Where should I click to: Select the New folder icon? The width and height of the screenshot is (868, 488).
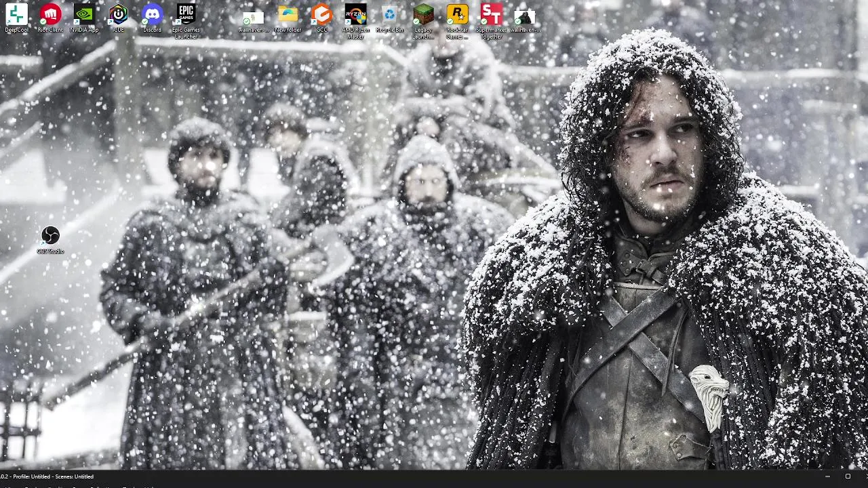pyautogui.click(x=288, y=18)
